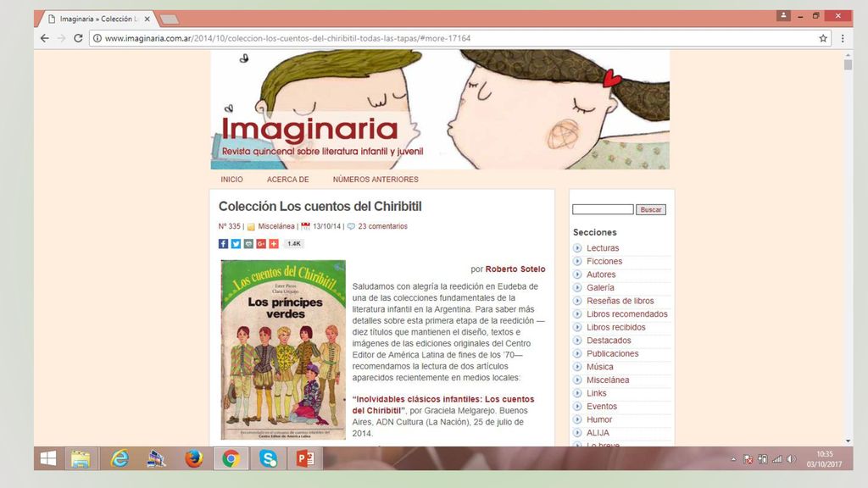This screenshot has width=868, height=488.
Task: Click the Imaginaria header logo banner
Action: tap(440, 109)
